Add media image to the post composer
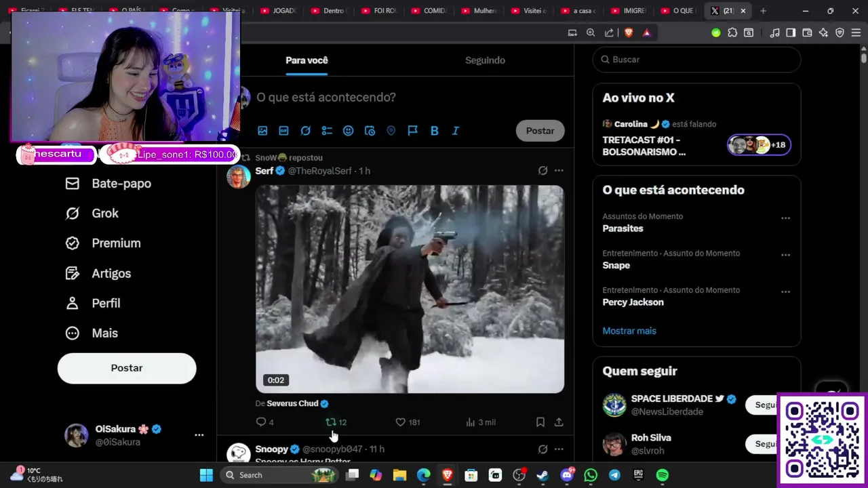This screenshot has height=488, width=868. pyautogui.click(x=262, y=131)
